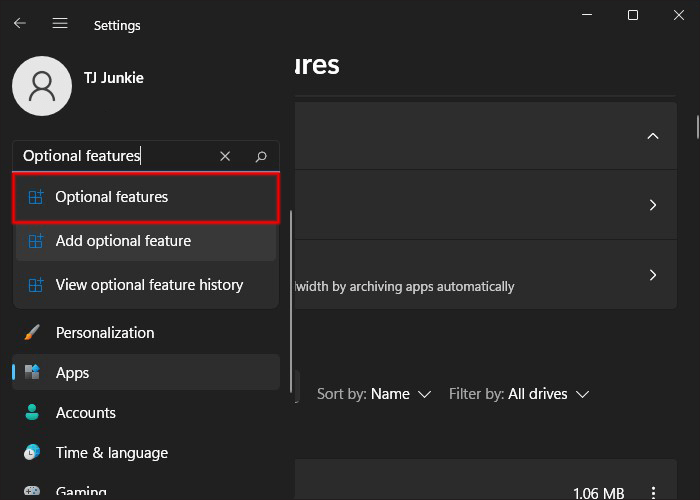Open View optional feature history result

tap(146, 285)
